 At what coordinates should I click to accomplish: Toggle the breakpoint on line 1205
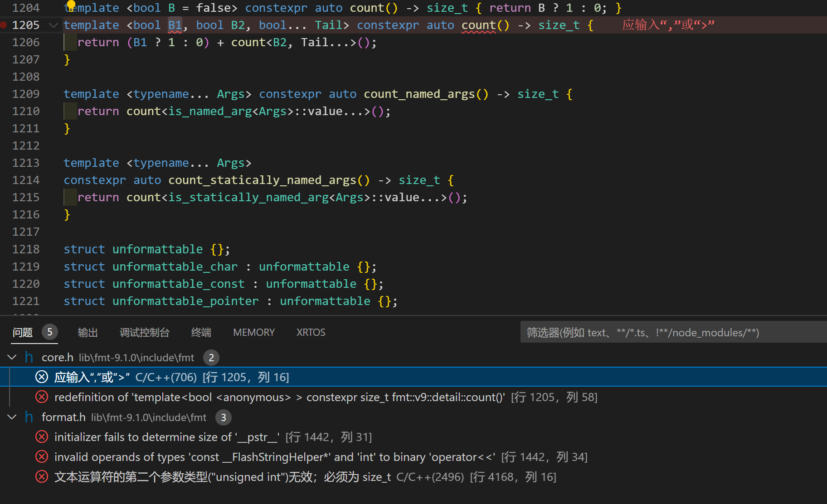point(4,25)
